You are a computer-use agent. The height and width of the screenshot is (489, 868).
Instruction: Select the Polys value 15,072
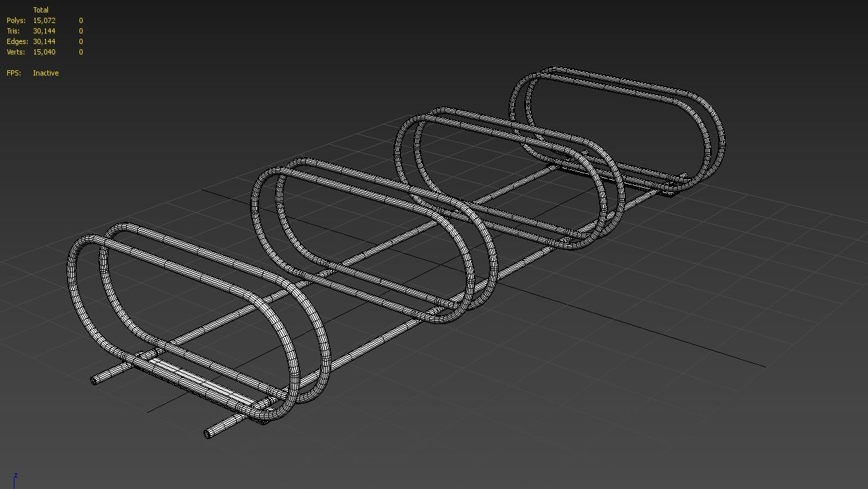(45, 20)
